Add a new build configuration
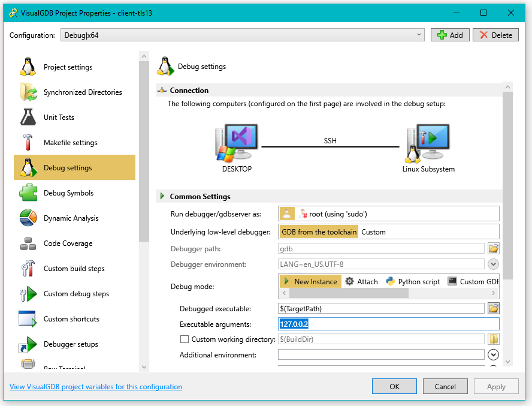532x406 pixels. coord(450,35)
